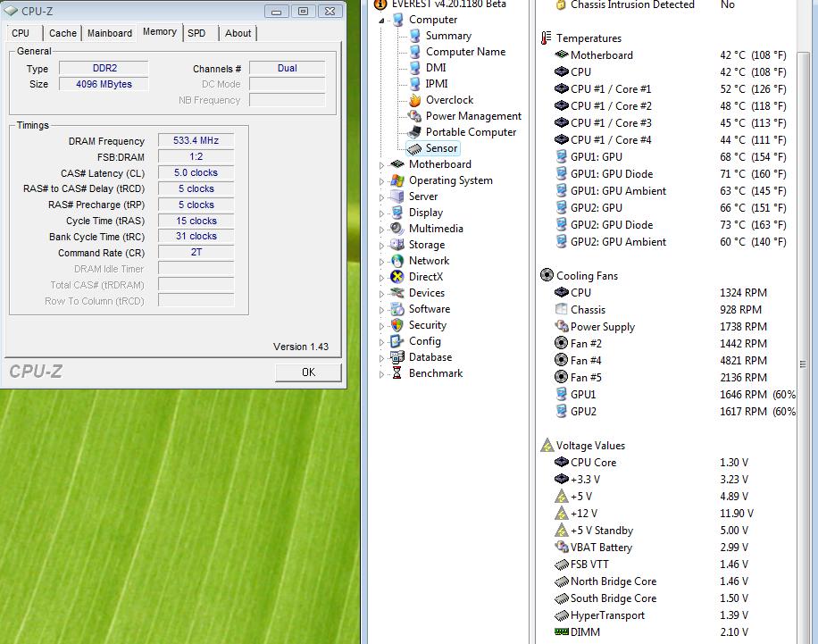Click the DMI monitor icon
Image resolution: width=818 pixels, height=644 pixels.
coord(415,68)
